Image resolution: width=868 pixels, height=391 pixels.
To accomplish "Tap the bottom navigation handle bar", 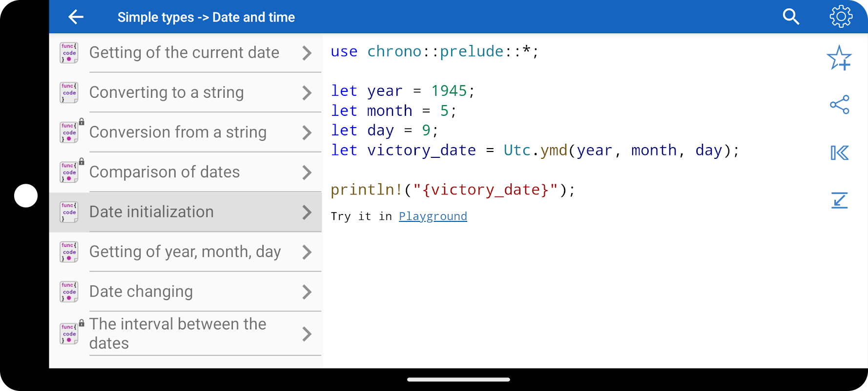I will (x=458, y=379).
